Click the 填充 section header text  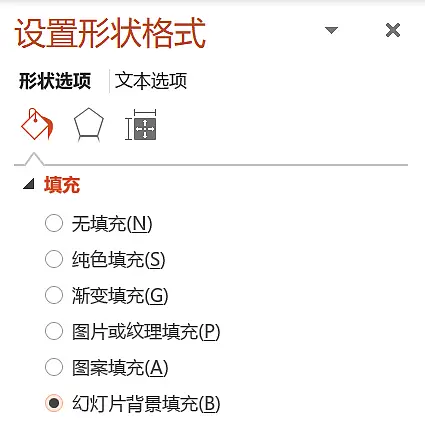coord(62,185)
